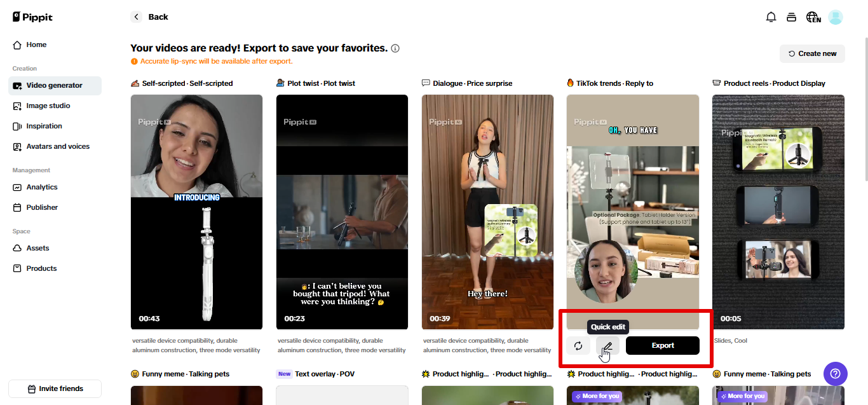Open Video generator in sidebar
Image resolution: width=868 pixels, height=405 pixels.
tap(55, 85)
